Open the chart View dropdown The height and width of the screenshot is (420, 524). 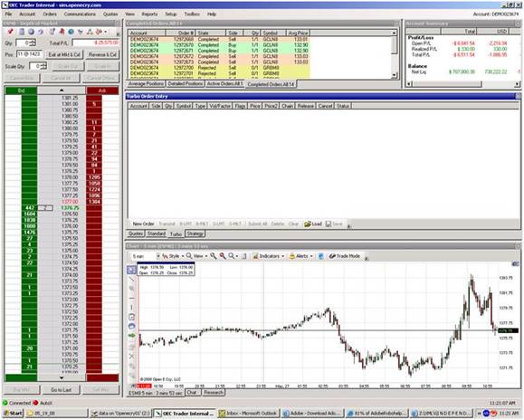(x=196, y=256)
